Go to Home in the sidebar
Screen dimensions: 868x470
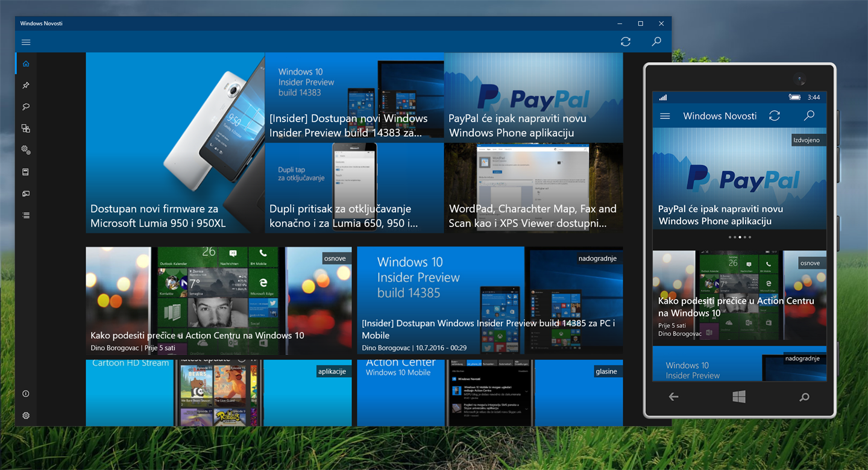[x=26, y=64]
